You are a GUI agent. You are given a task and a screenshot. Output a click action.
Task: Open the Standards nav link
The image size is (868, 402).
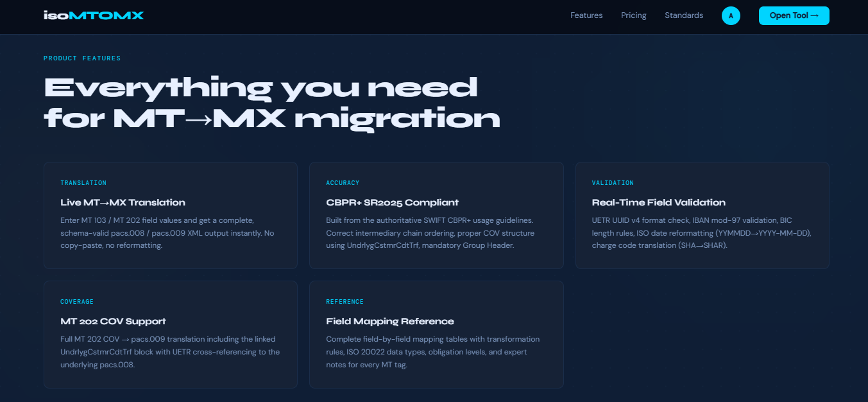(684, 15)
